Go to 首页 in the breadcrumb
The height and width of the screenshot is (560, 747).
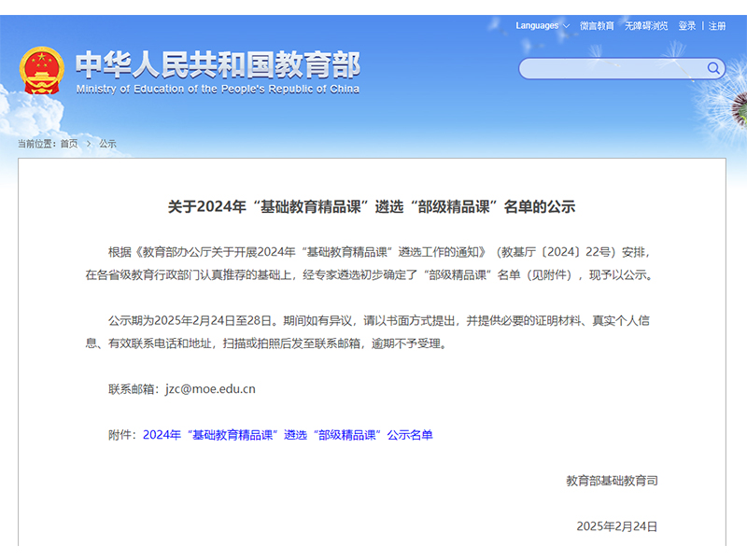click(x=69, y=144)
